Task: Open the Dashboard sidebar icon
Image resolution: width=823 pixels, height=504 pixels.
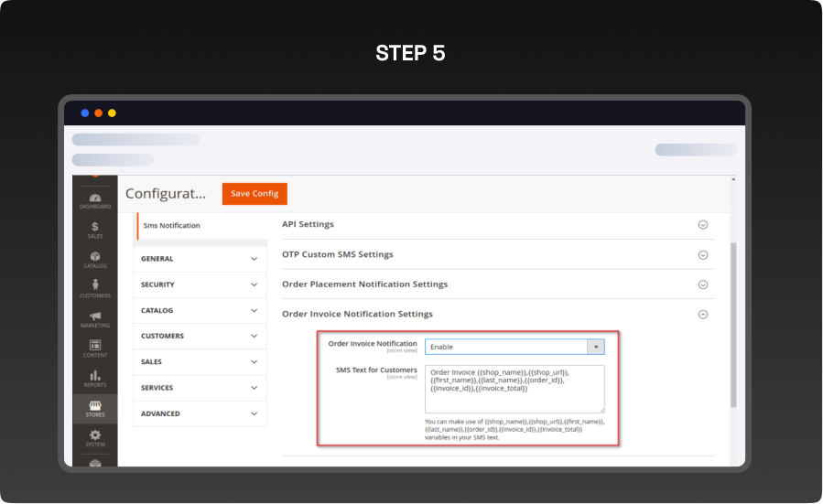Action: (95, 199)
